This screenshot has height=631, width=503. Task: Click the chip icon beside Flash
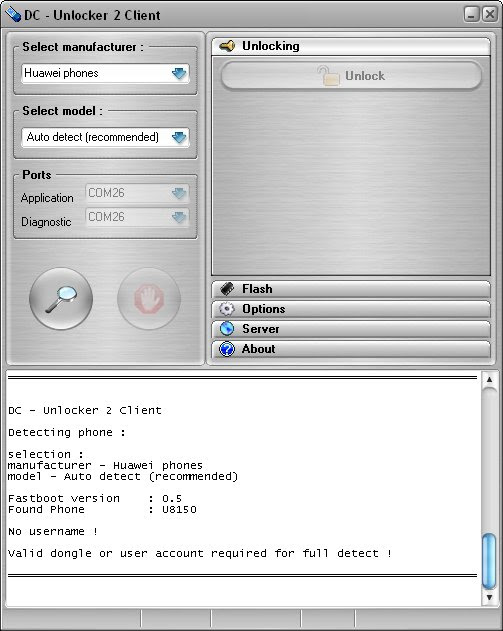pyautogui.click(x=227, y=289)
